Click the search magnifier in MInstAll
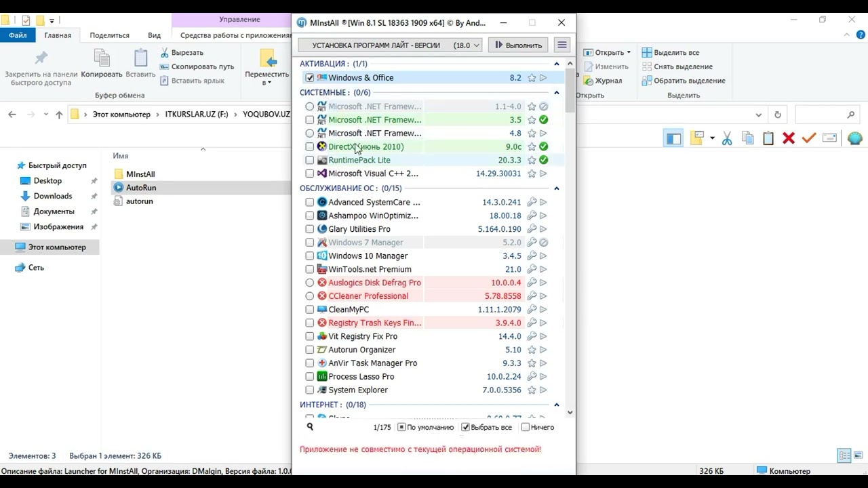This screenshot has height=488, width=868. pyautogui.click(x=310, y=427)
